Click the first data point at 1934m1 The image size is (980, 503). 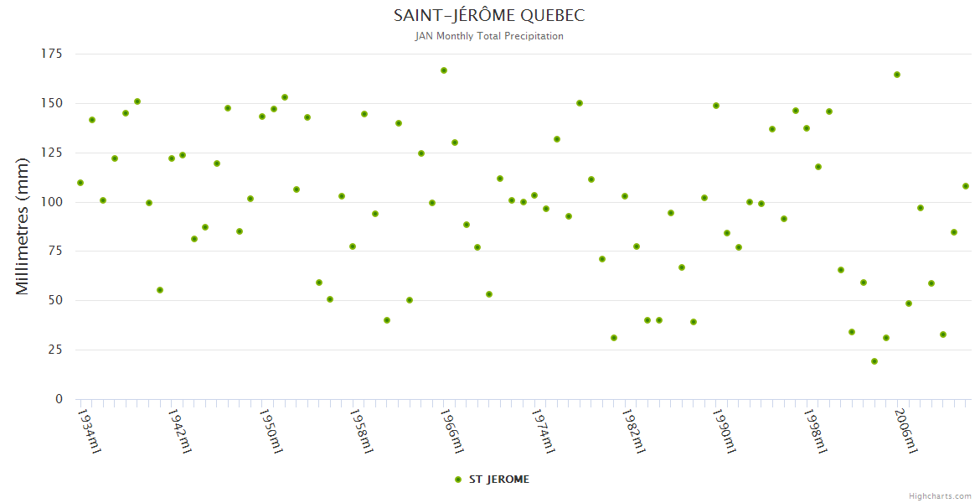pyautogui.click(x=80, y=183)
